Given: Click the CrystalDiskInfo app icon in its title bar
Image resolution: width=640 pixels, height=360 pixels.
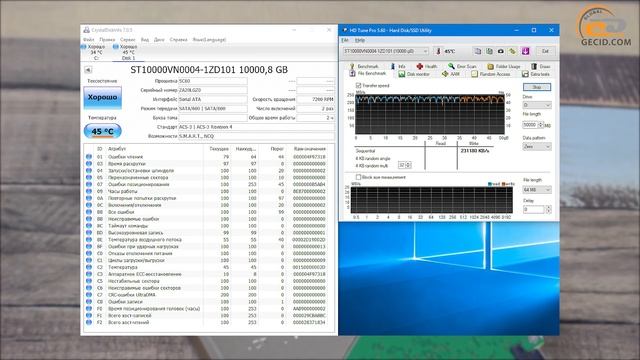Looking at the screenshot, I should click(87, 30).
